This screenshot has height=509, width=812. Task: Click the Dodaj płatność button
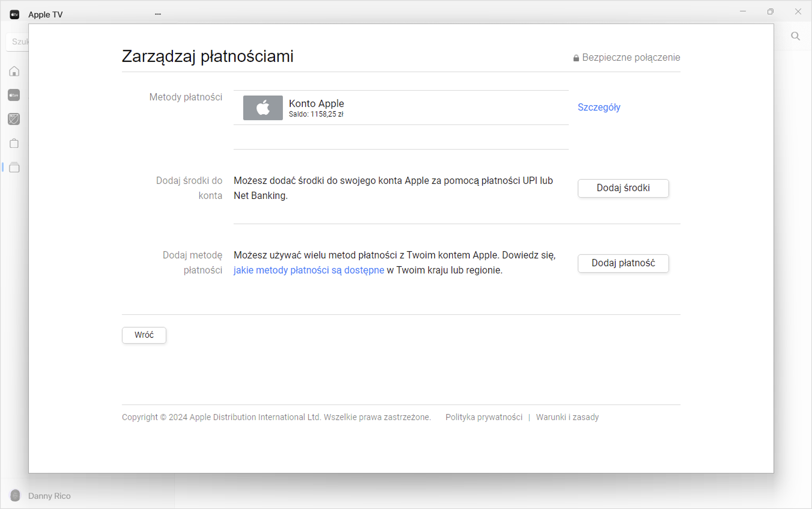[x=623, y=263]
